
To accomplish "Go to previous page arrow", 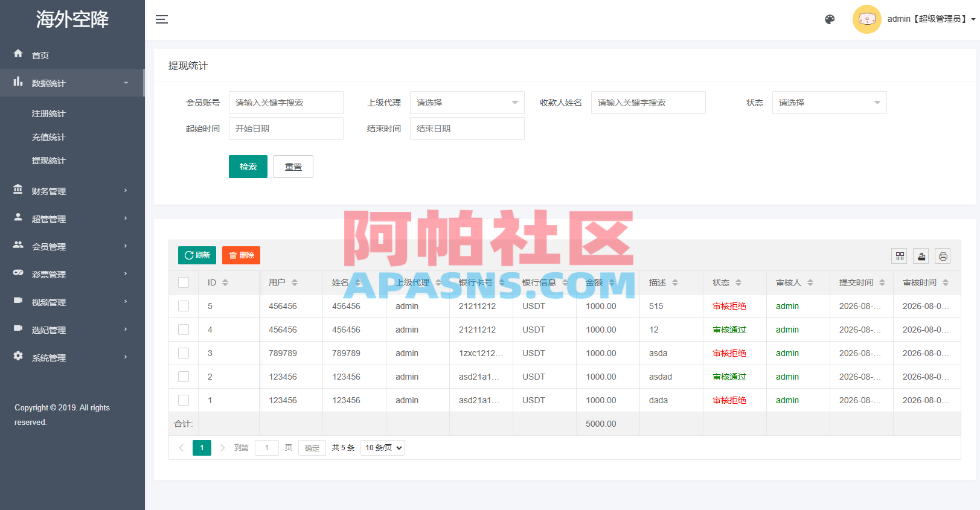I will click(181, 448).
